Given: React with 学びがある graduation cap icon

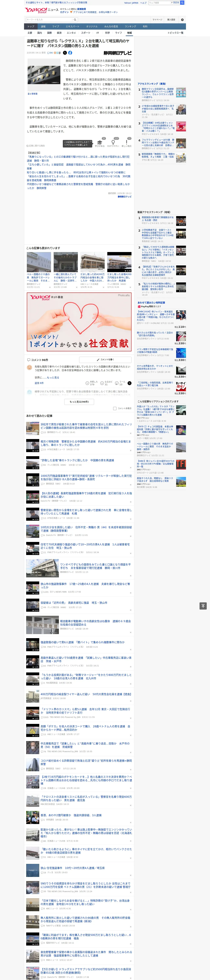Looking at the screenshot, I should 100,143.
